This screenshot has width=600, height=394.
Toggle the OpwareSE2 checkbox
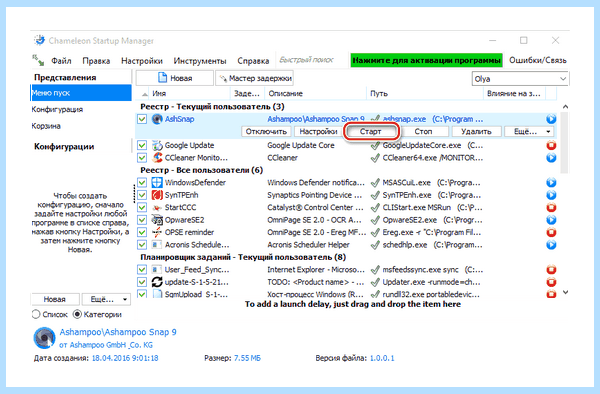pyautogui.click(x=142, y=220)
